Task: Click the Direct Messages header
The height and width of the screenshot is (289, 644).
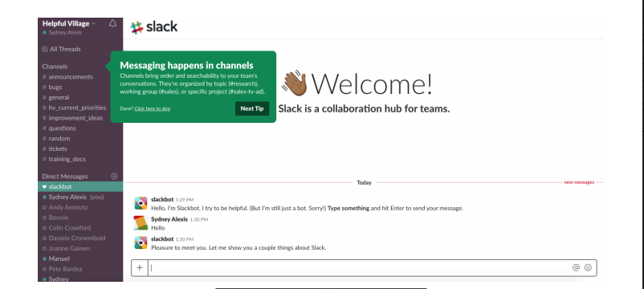Action: pos(65,176)
